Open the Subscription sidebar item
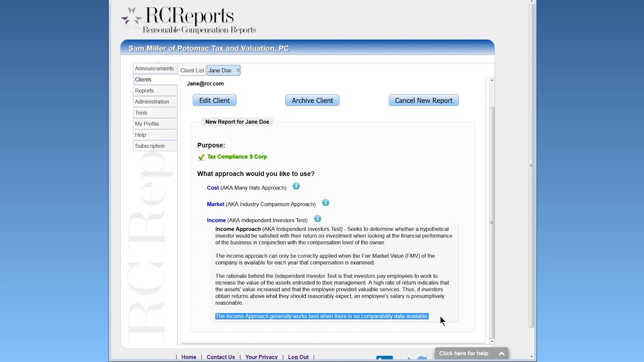This screenshot has height=362, width=644. (155, 146)
